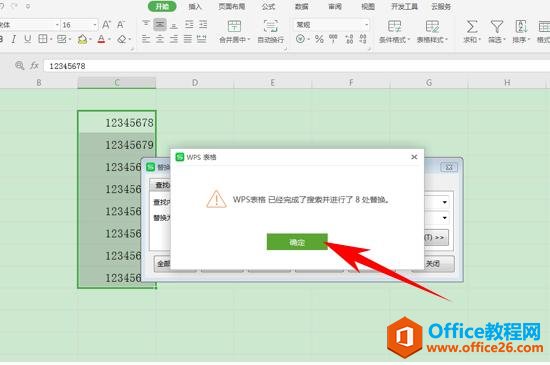550x365 pixels.
Task: Switch to the 页面布局 tab
Action: pyautogui.click(x=232, y=6)
